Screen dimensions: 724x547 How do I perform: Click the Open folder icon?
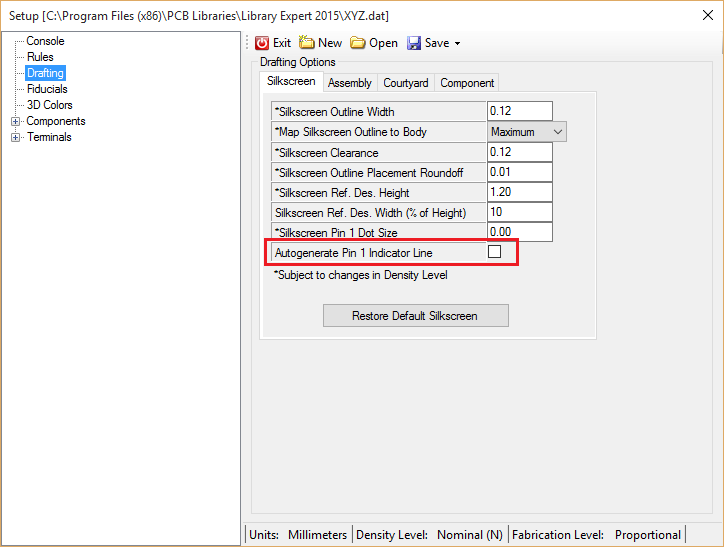(358, 43)
